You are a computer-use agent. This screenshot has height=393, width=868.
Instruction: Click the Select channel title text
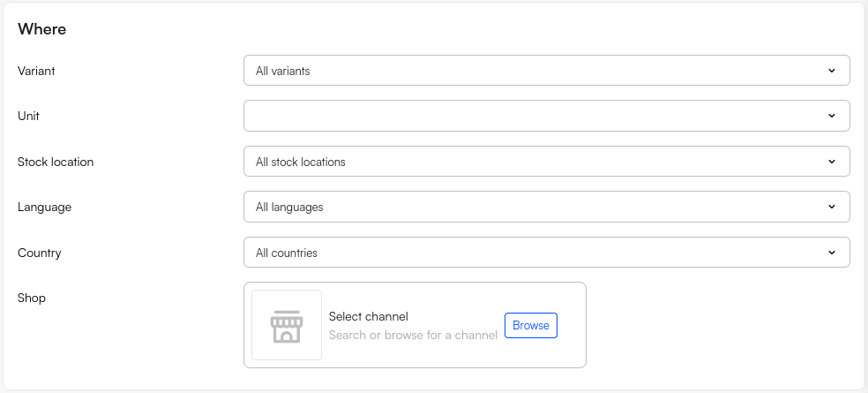coord(368,316)
